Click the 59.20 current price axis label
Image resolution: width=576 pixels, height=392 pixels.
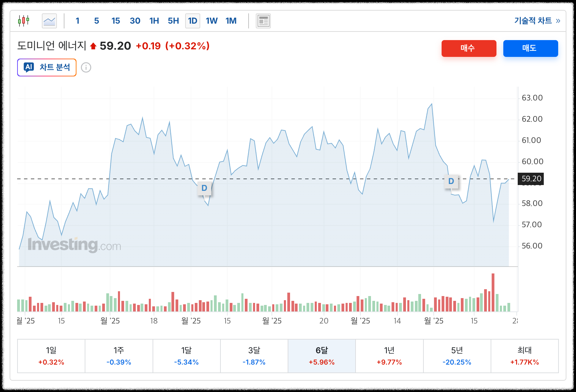(531, 179)
